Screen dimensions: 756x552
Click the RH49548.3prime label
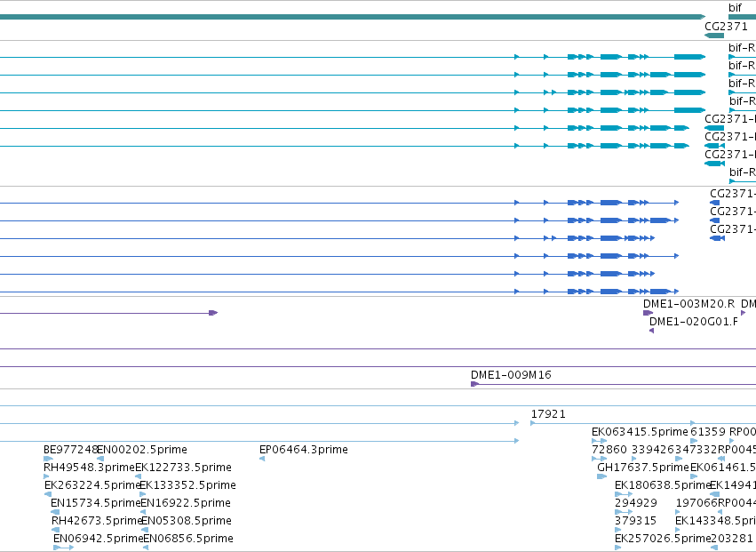pyautogui.click(x=89, y=468)
